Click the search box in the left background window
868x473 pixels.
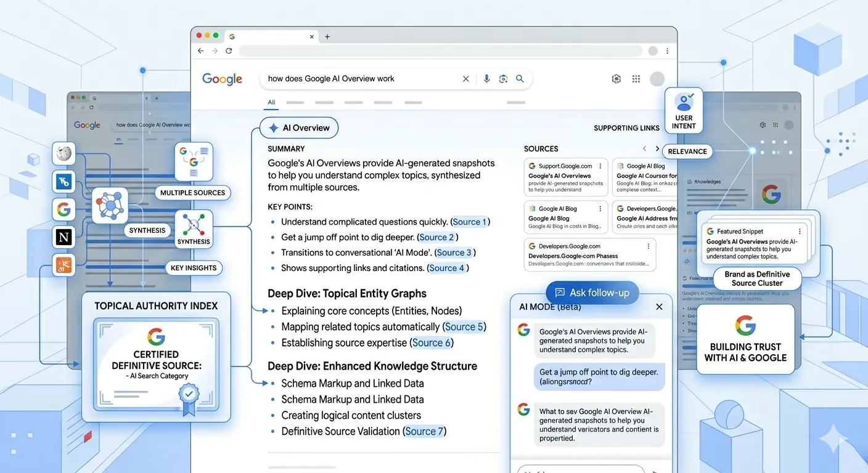151,125
